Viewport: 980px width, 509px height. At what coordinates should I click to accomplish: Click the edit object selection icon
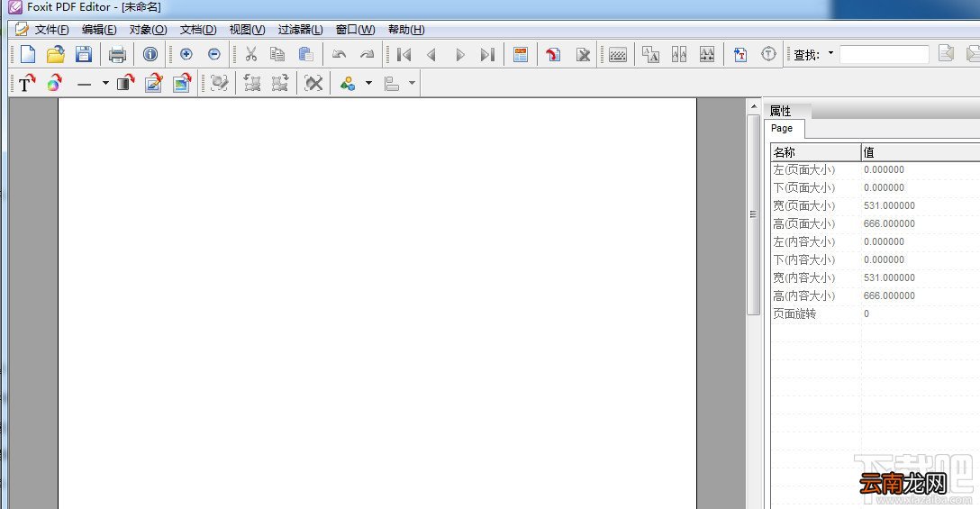[x=219, y=83]
